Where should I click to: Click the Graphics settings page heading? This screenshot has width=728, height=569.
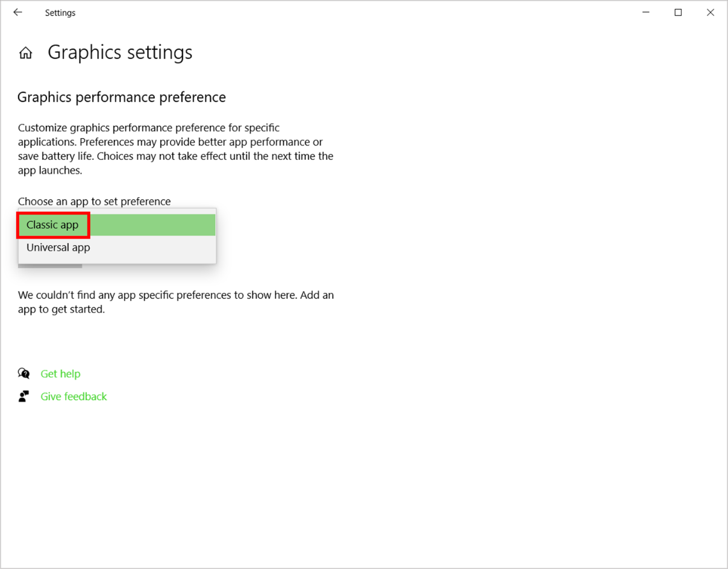(120, 52)
